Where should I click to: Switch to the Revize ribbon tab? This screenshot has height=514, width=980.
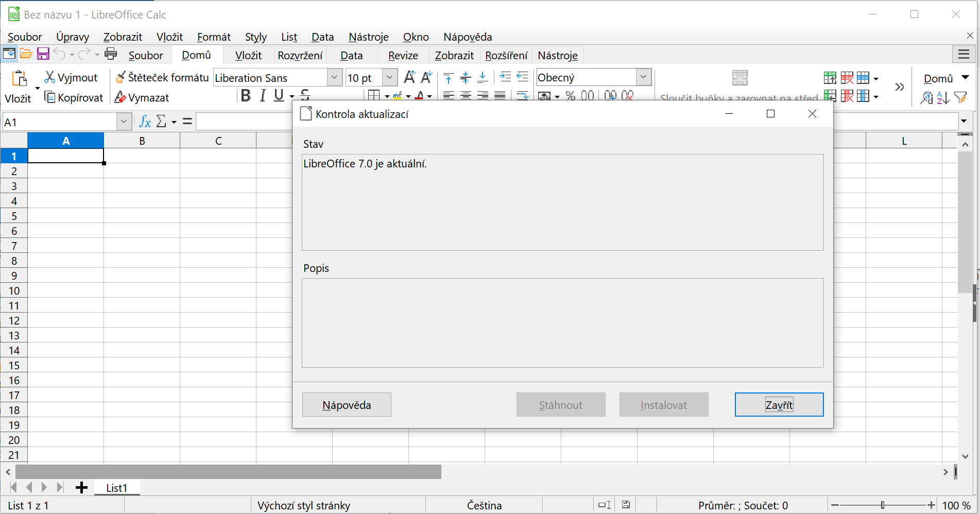[x=403, y=55]
